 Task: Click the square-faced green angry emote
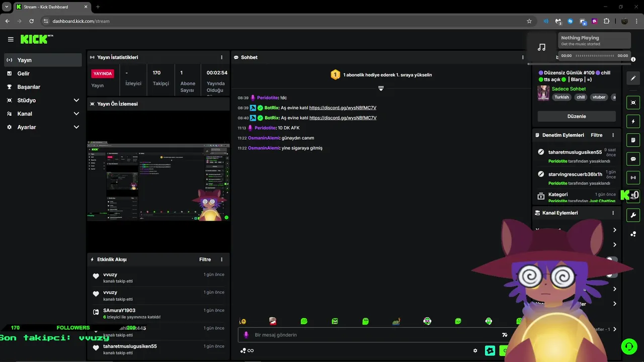[335, 321]
